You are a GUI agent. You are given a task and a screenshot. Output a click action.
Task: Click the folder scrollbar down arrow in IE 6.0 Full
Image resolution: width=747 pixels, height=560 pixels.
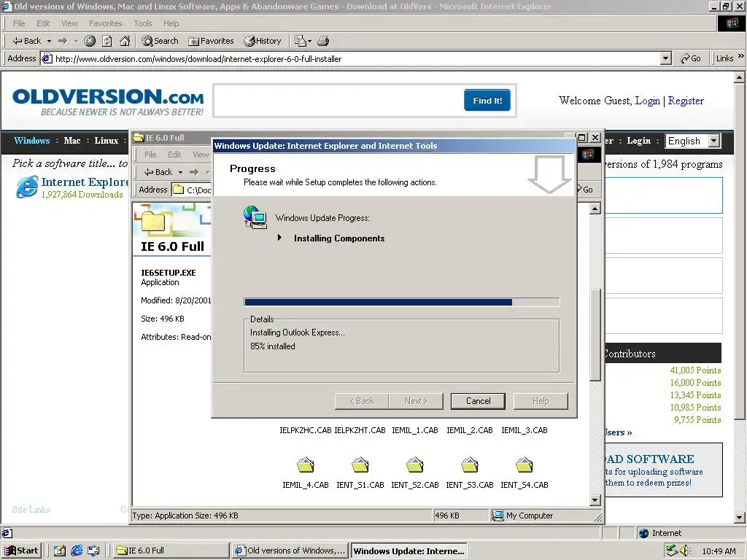(x=595, y=500)
